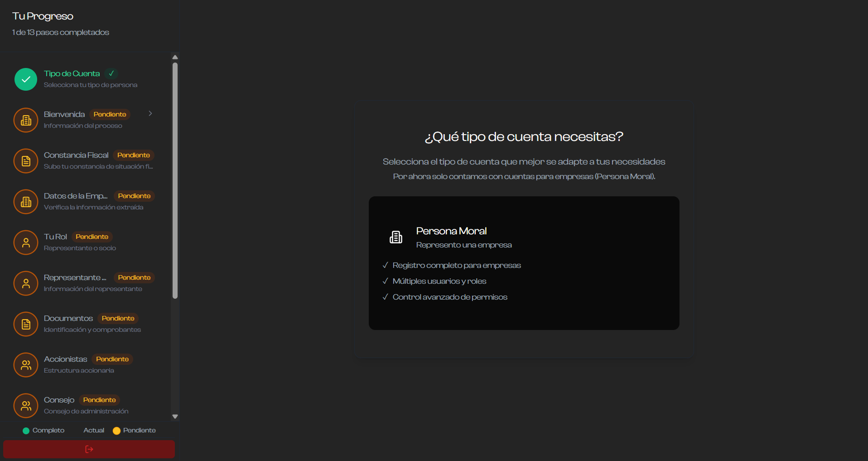Click the Datos de la Empresa building icon
868x461 pixels.
pos(26,202)
